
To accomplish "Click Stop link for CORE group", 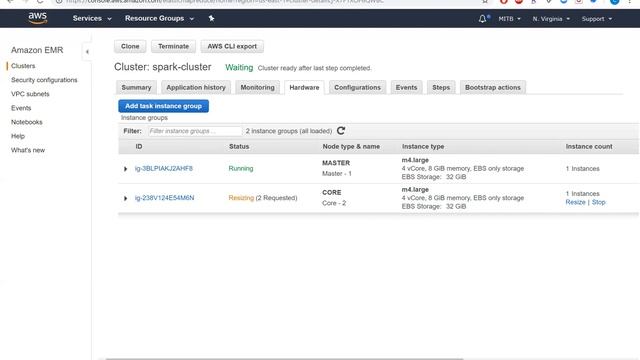I will (x=599, y=202).
